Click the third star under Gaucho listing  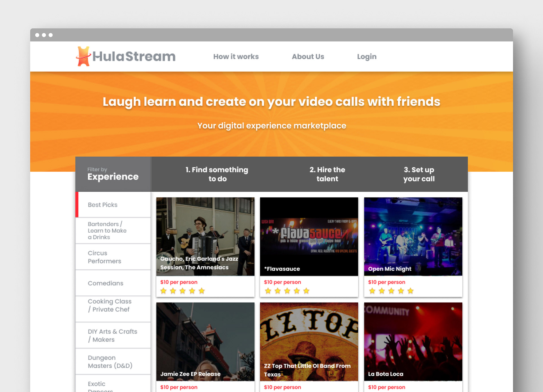tap(182, 291)
